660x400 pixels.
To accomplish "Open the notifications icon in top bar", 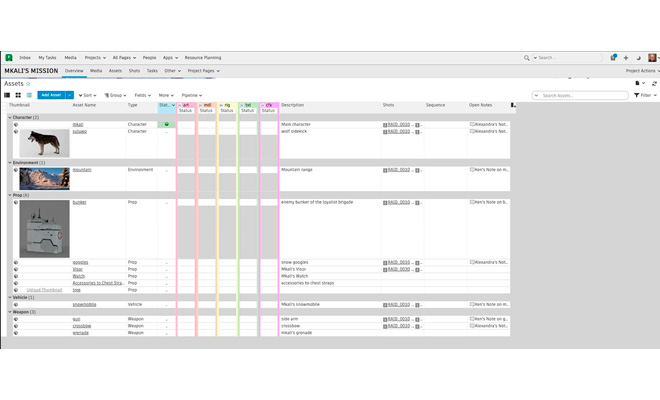I will click(x=613, y=58).
